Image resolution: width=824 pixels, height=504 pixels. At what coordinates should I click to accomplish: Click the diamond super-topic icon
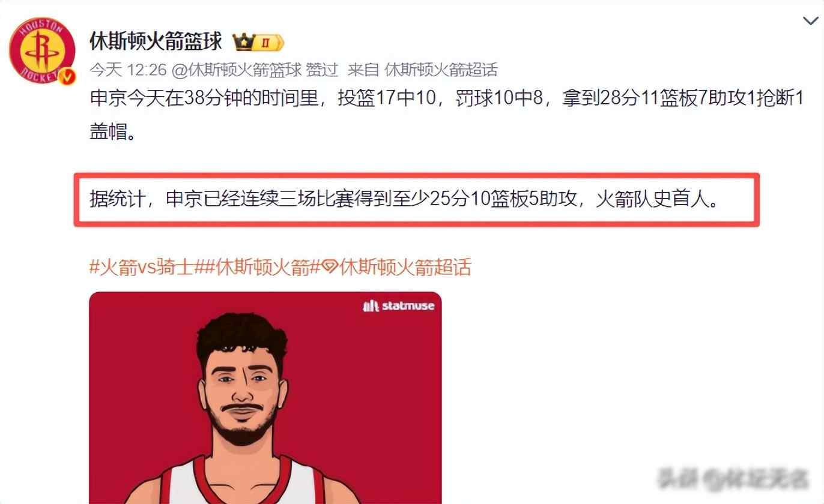pyautogui.click(x=329, y=267)
